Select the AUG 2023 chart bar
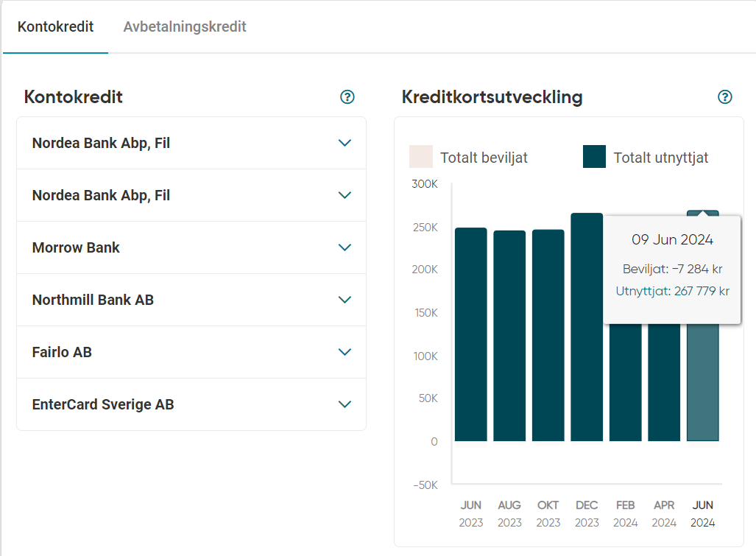756x556 pixels. [x=509, y=337]
